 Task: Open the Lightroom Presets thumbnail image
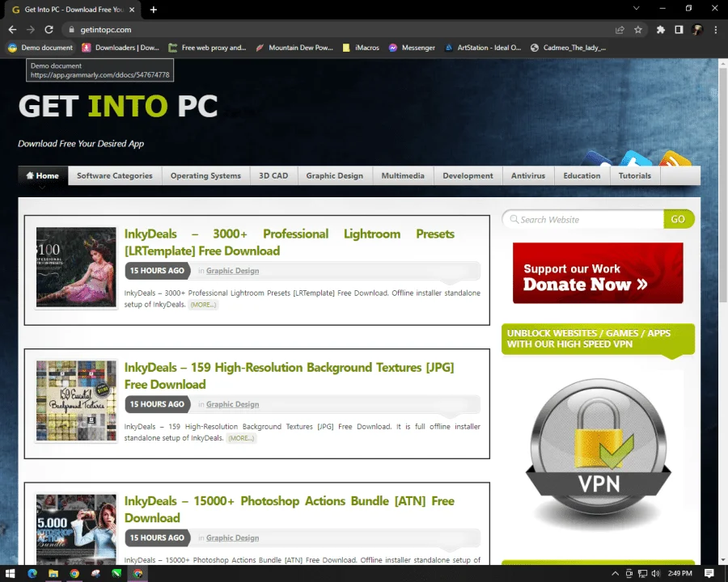pos(77,268)
